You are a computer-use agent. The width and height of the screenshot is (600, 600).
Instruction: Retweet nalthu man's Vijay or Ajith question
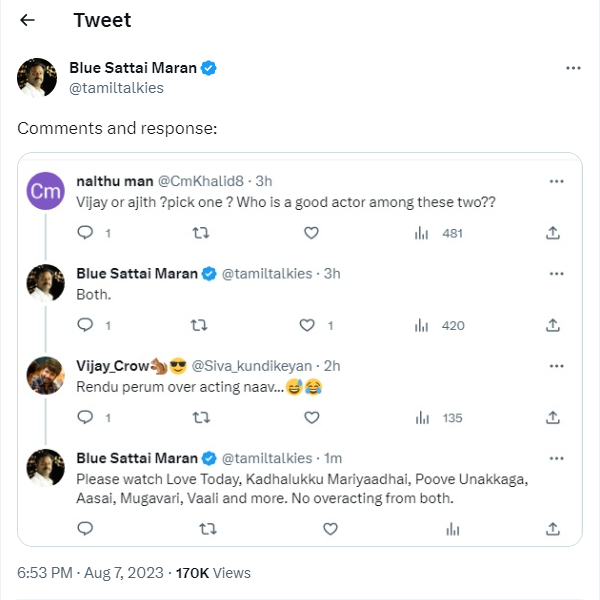[x=199, y=233]
